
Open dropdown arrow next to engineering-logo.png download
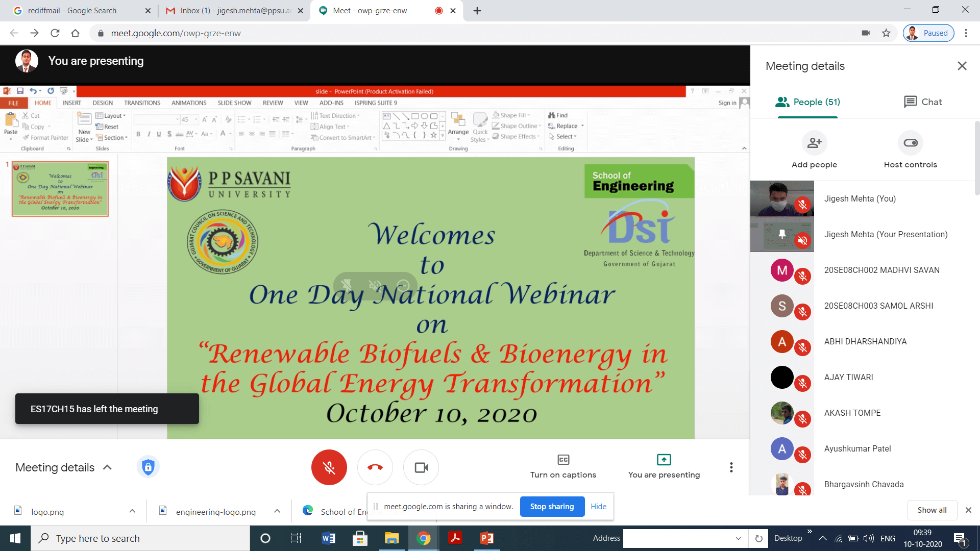pos(277,511)
